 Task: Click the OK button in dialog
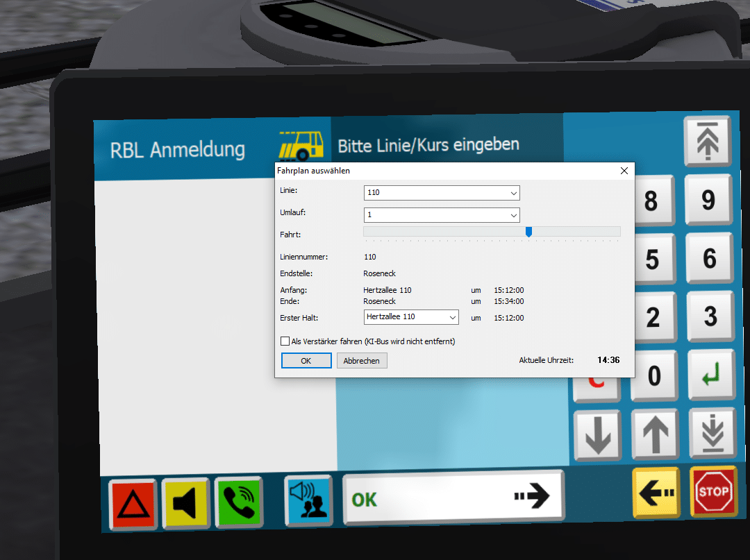[x=306, y=361]
